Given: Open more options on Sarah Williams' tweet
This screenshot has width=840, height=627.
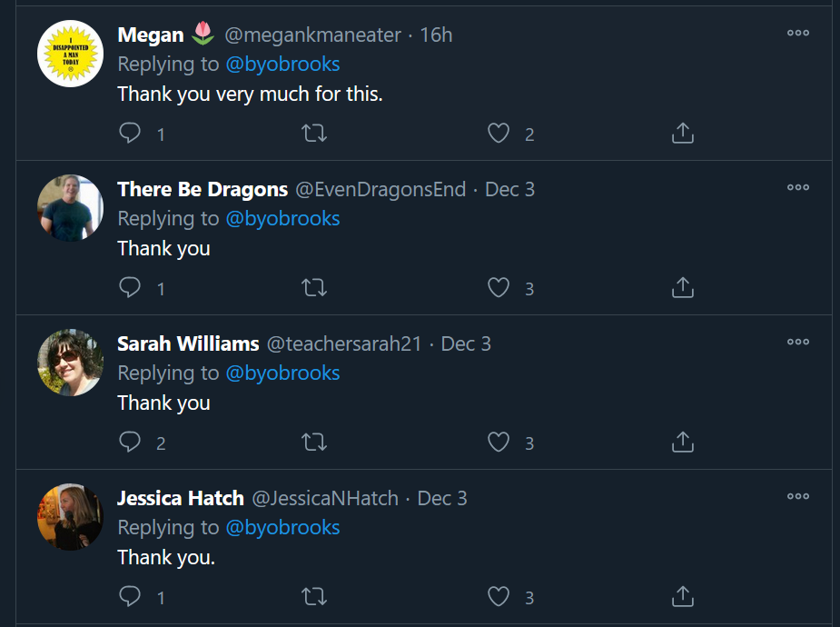Looking at the screenshot, I should tap(797, 342).
